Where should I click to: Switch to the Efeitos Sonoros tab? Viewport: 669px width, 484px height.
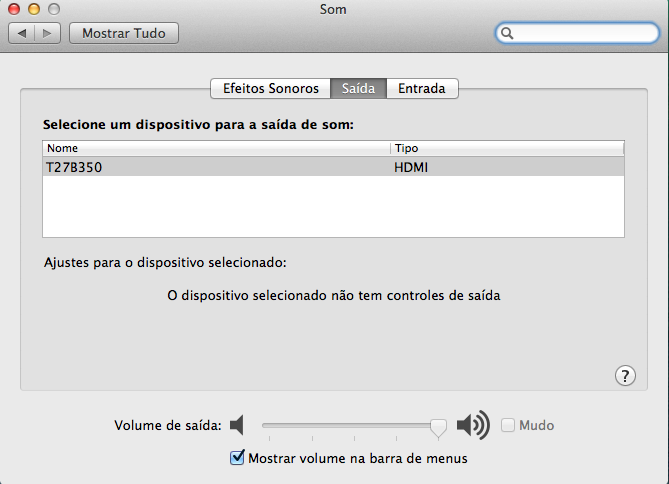click(x=270, y=88)
